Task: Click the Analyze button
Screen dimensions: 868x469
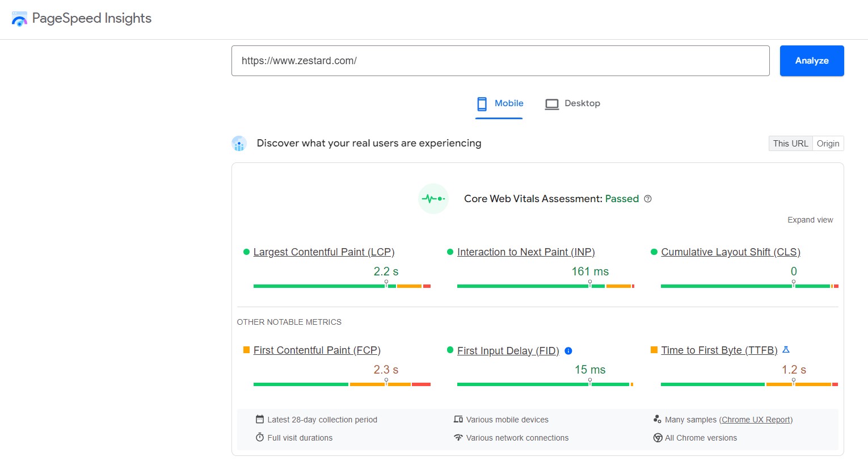Action: (812, 61)
